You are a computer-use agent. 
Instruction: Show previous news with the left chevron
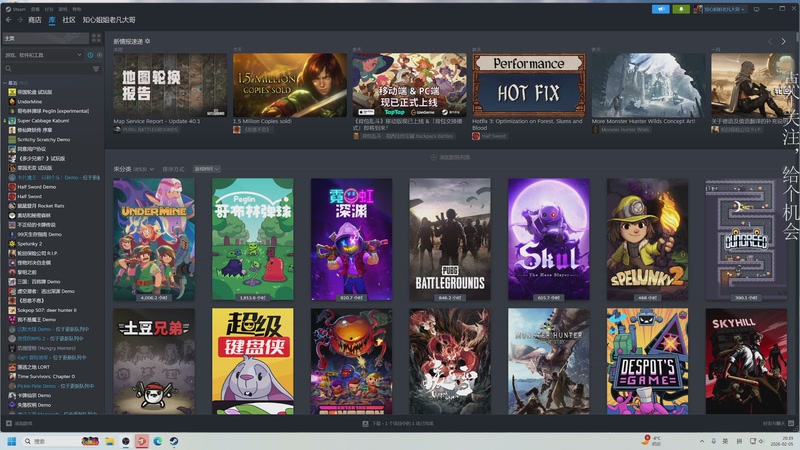click(x=770, y=41)
